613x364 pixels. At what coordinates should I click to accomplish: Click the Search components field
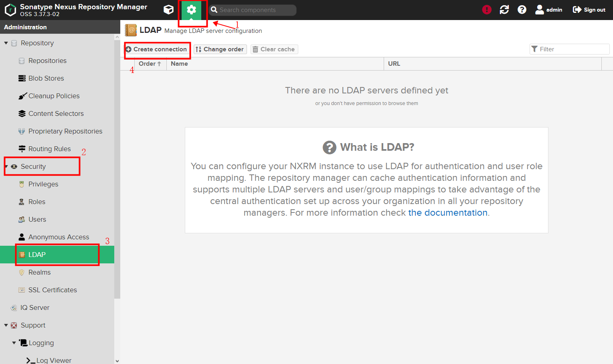253,10
